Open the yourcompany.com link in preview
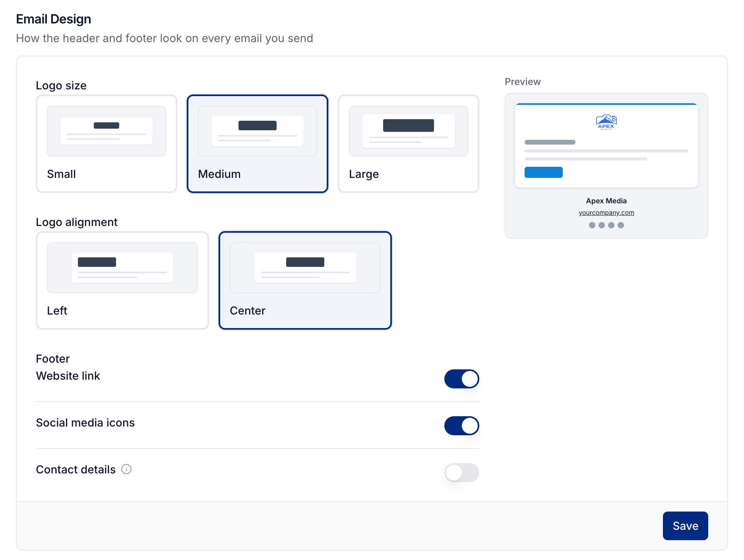 point(606,212)
